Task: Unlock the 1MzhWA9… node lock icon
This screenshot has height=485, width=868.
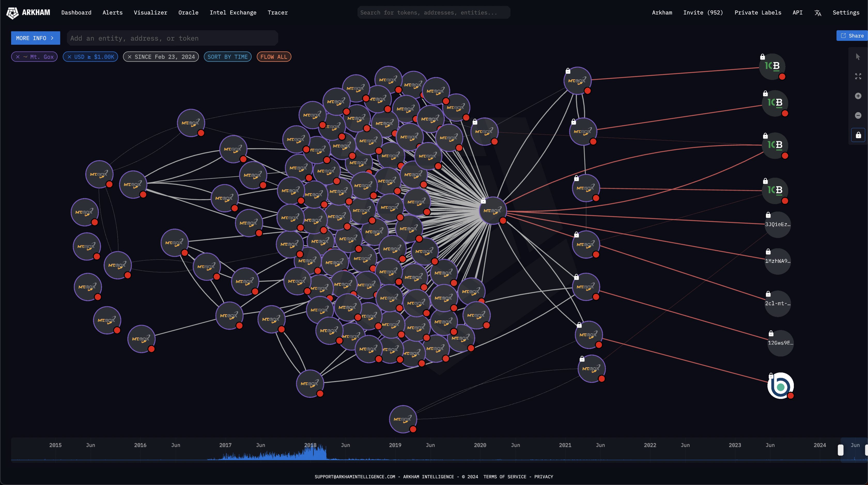Action: point(768,252)
